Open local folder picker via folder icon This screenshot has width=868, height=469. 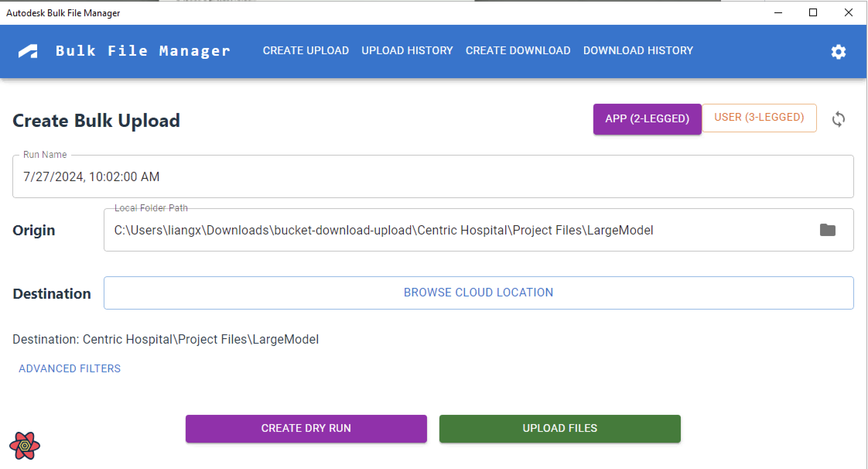click(x=827, y=230)
